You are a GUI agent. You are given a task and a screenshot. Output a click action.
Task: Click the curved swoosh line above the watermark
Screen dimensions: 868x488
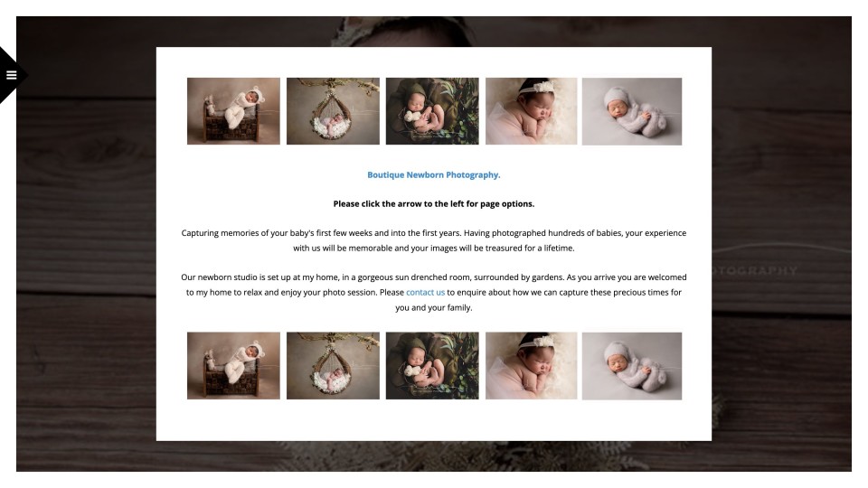[x=781, y=248]
